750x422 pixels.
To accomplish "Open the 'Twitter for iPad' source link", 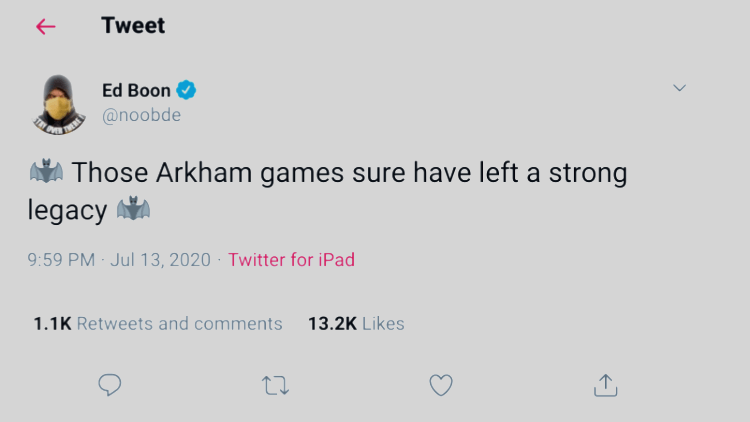I will click(x=291, y=260).
